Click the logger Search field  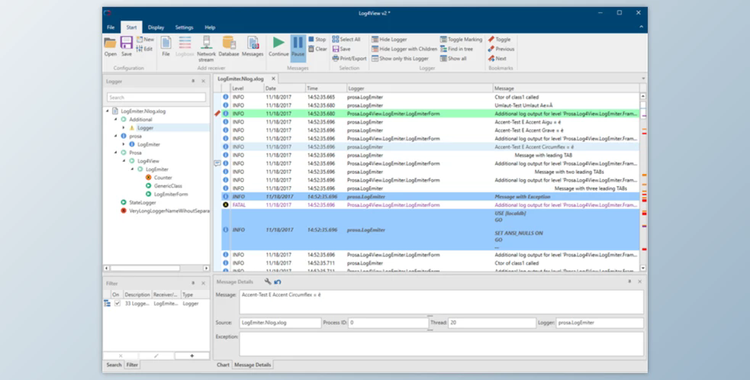coord(156,97)
